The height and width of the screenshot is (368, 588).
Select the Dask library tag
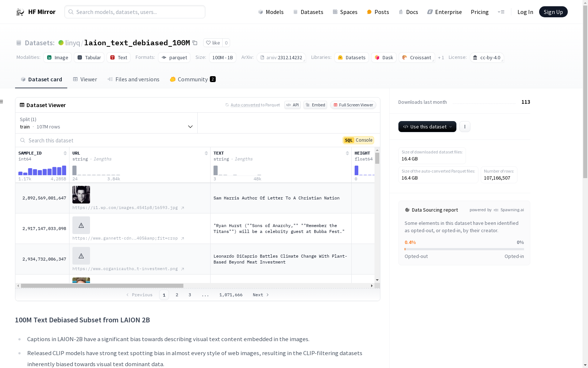point(384,58)
